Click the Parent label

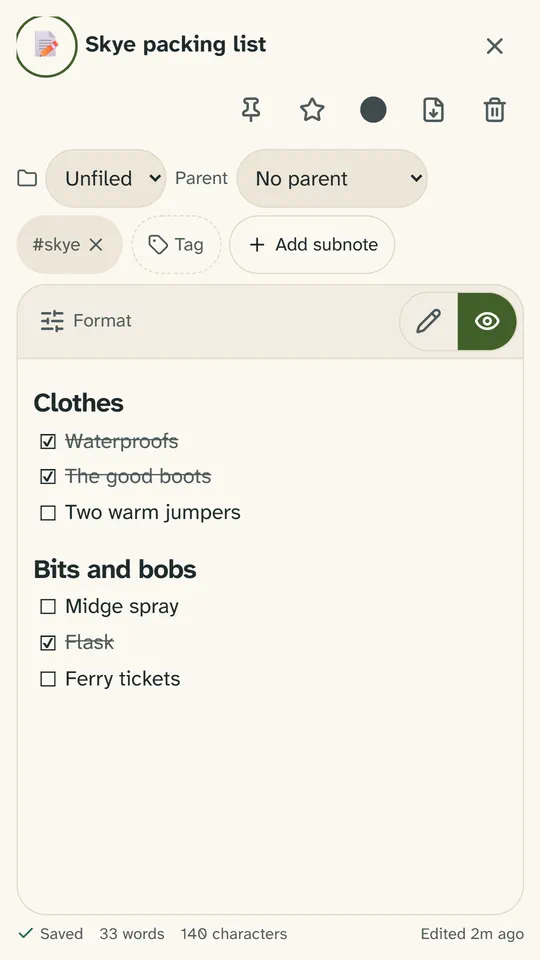click(201, 178)
